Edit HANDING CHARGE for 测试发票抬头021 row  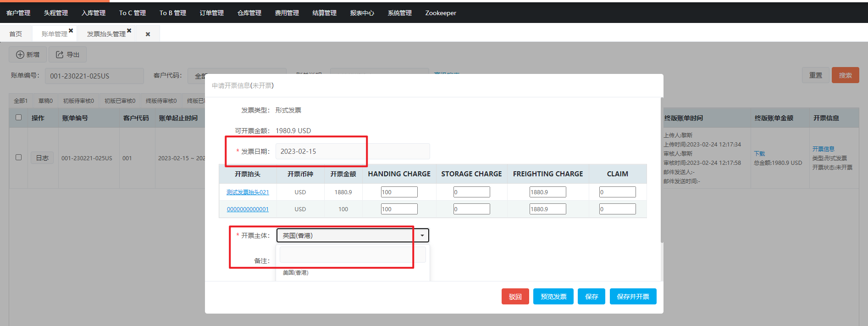point(399,192)
